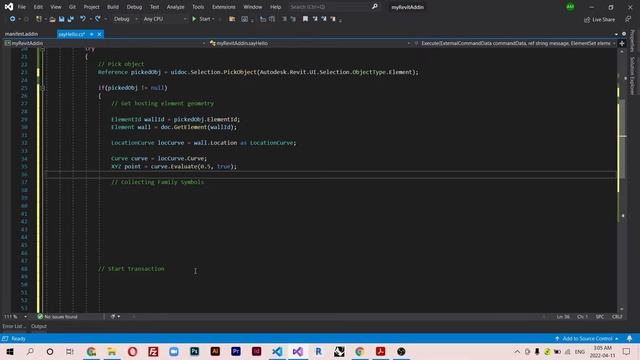Open the Edit menu
This screenshot has height=360, width=640.
[38, 7]
